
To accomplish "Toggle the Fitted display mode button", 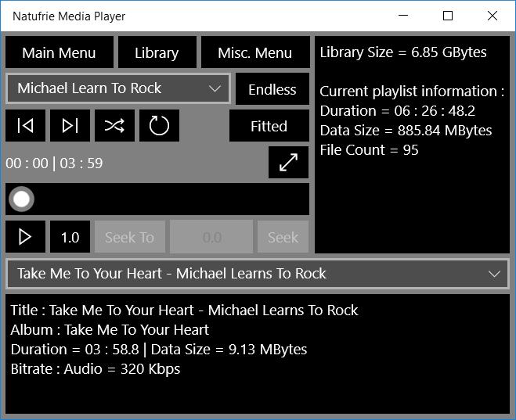I will (x=269, y=126).
